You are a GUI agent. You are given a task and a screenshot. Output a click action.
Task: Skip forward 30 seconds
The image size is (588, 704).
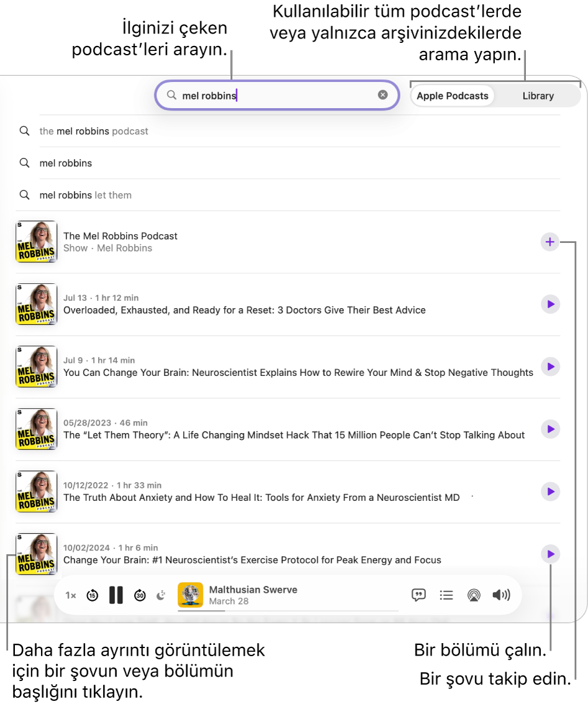click(140, 595)
